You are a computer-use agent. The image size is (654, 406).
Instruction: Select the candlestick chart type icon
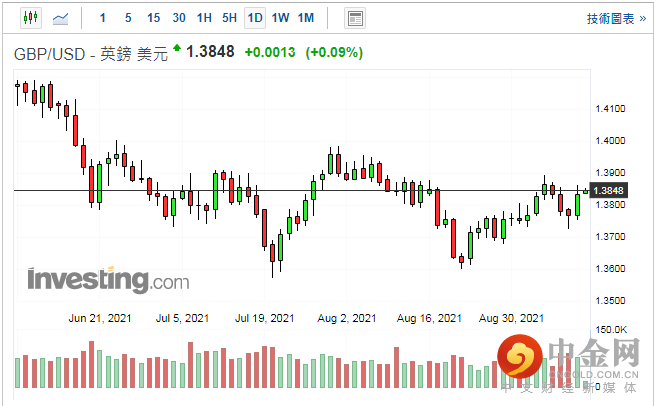28,18
